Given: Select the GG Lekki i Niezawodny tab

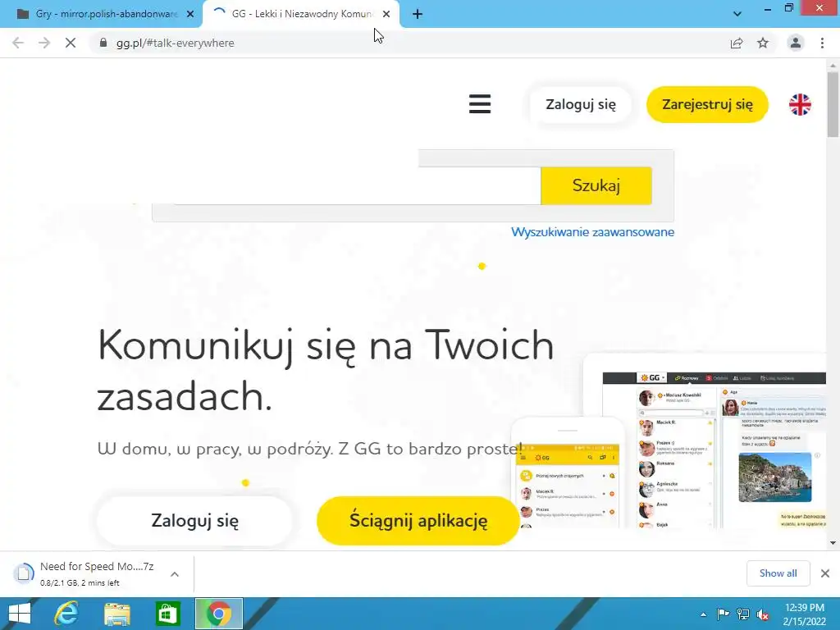Looking at the screenshot, I should point(300,14).
